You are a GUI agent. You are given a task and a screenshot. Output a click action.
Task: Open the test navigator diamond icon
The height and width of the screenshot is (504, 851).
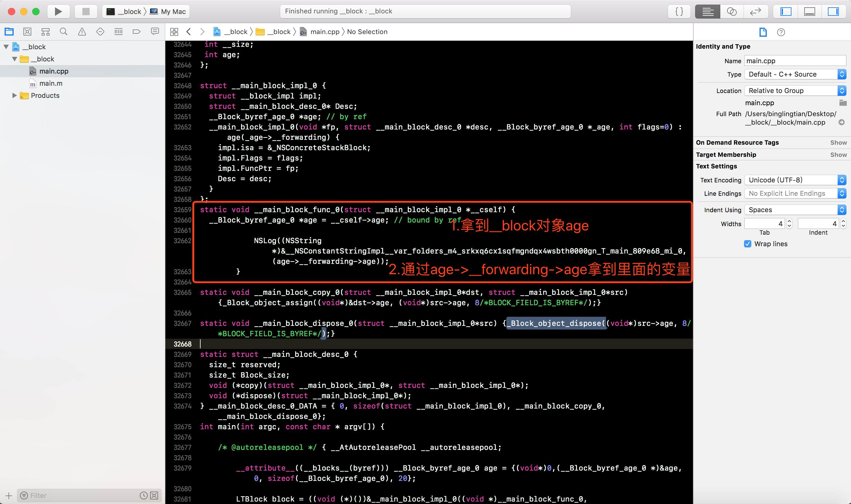[100, 32]
